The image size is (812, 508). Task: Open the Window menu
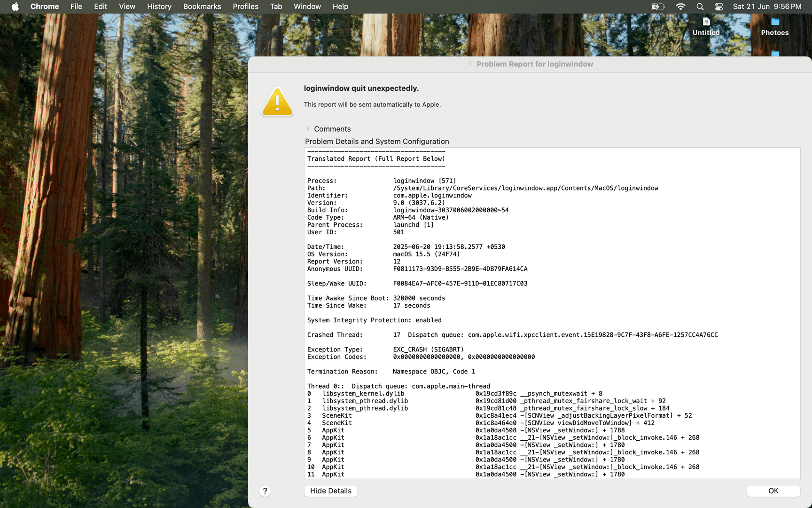click(307, 7)
